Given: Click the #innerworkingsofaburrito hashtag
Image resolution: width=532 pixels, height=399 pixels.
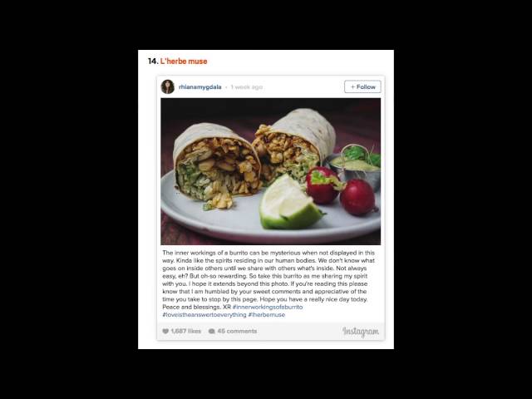Looking at the screenshot, I should (268, 307).
